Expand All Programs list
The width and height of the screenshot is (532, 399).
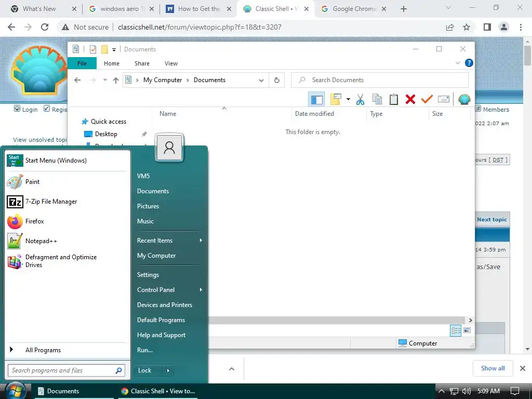point(68,350)
